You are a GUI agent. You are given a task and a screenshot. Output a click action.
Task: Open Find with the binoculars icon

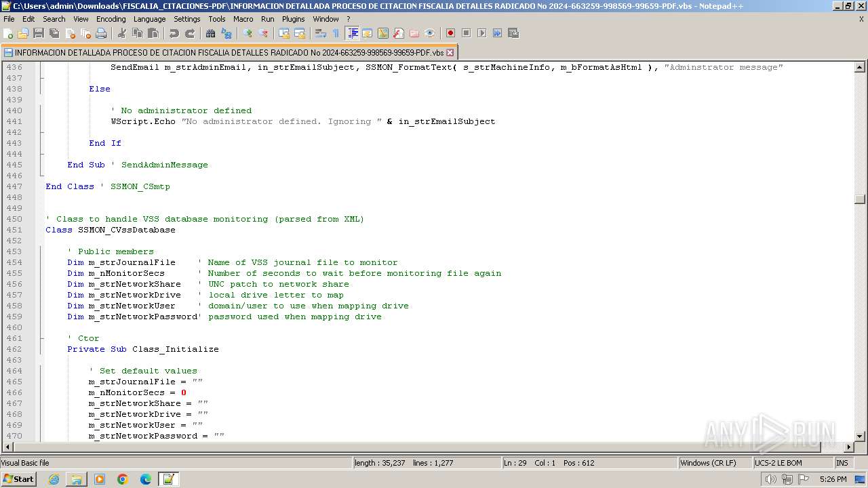tap(211, 33)
